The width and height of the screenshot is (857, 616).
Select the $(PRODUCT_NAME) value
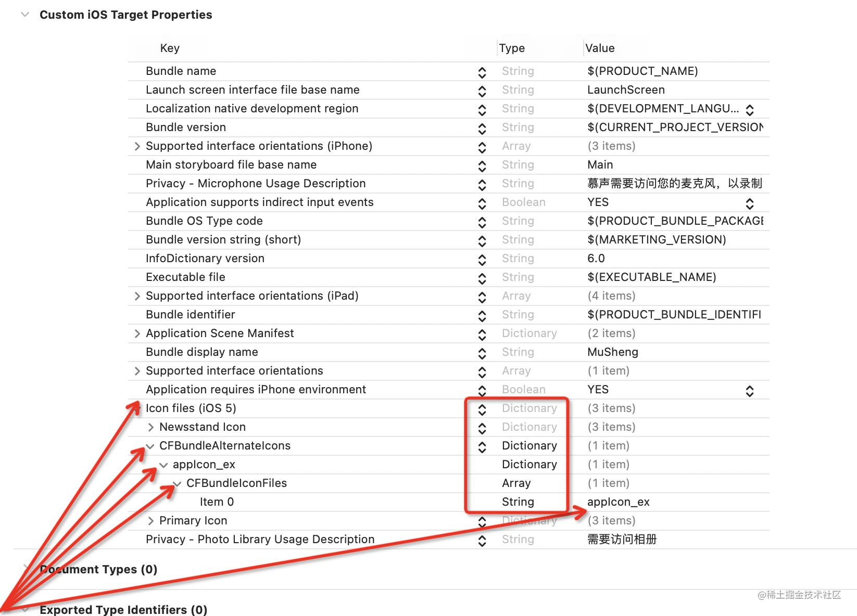pyautogui.click(x=642, y=71)
